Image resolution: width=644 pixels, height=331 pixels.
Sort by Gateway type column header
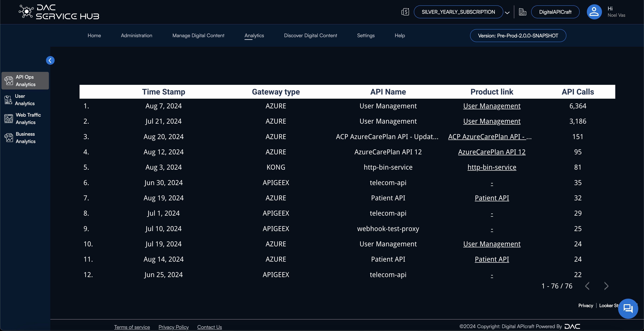coord(276,92)
